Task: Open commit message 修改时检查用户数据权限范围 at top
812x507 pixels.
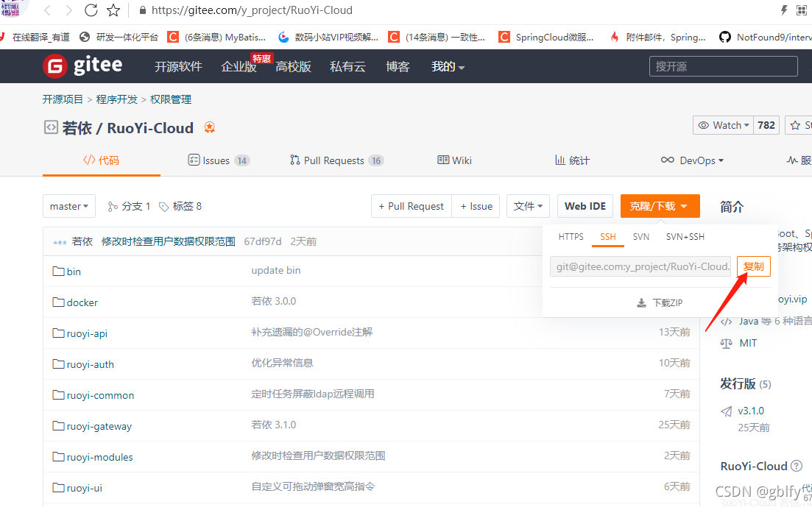Action: 169,241
